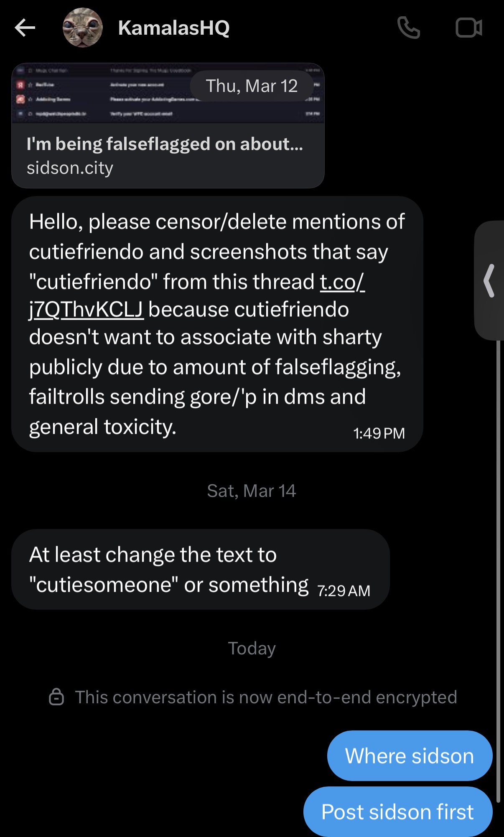Open the "I'm being falseflagged on about..." card title

[165, 144]
